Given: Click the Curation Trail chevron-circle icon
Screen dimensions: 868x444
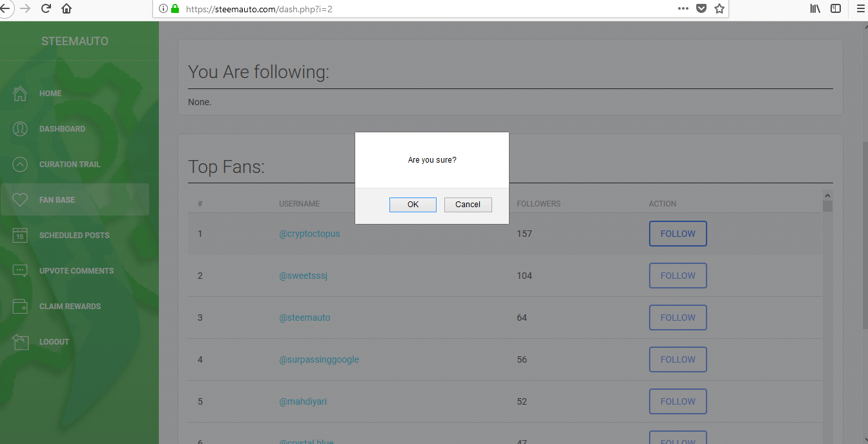Looking at the screenshot, I should point(20,165).
